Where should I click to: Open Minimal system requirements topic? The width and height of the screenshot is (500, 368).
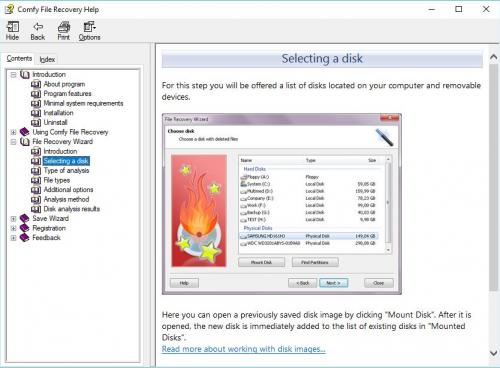click(83, 103)
